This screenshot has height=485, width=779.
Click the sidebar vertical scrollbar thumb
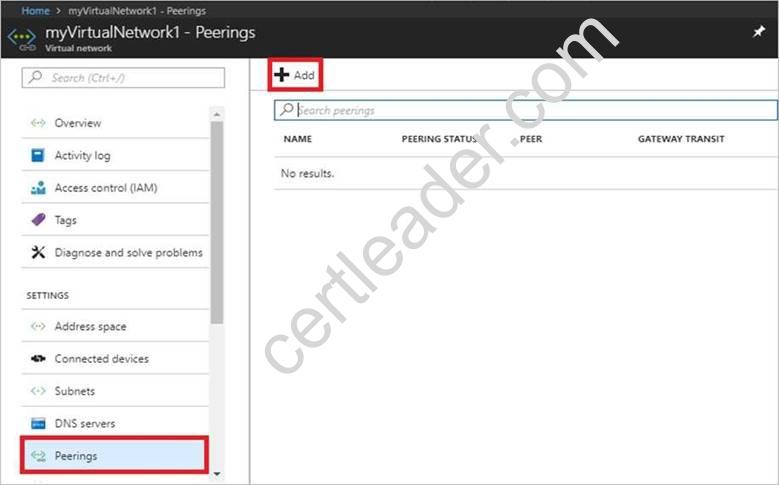pos(217,222)
